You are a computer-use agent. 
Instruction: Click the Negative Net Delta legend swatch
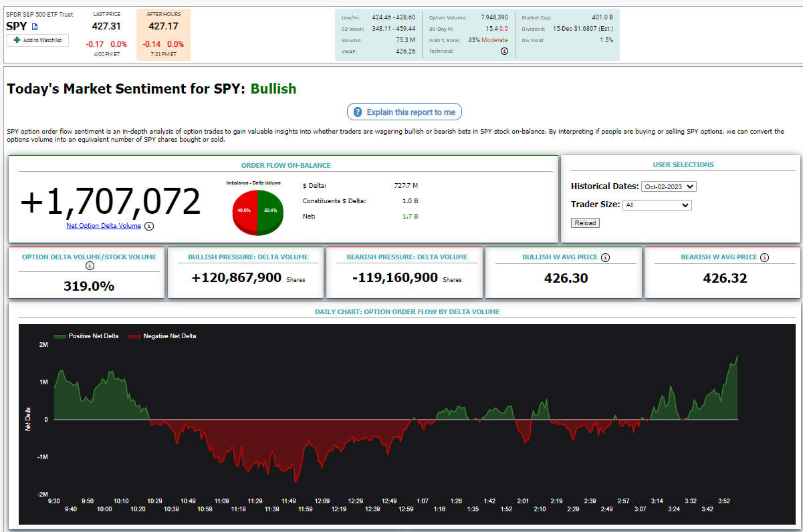134,336
